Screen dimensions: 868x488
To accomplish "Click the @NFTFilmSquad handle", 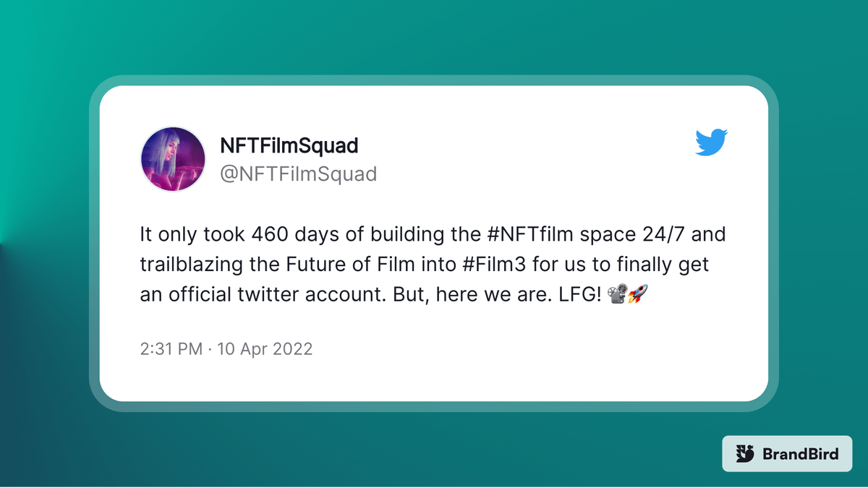I will point(298,174).
